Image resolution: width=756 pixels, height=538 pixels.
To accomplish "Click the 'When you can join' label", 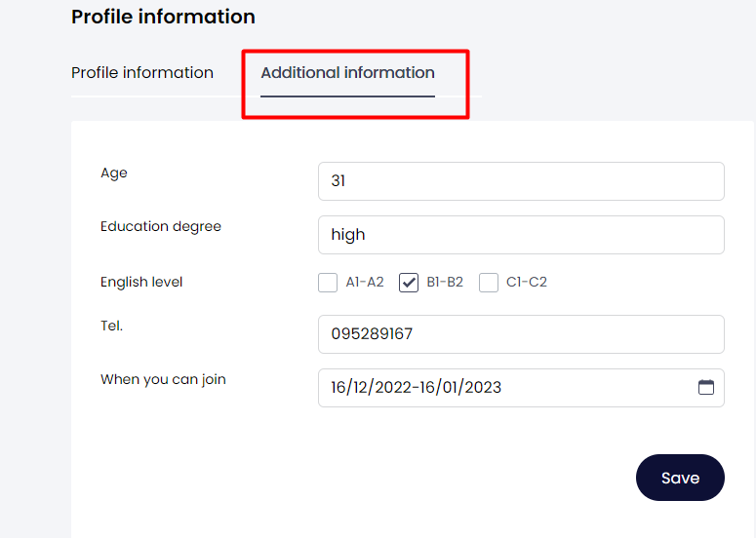I will point(163,380).
